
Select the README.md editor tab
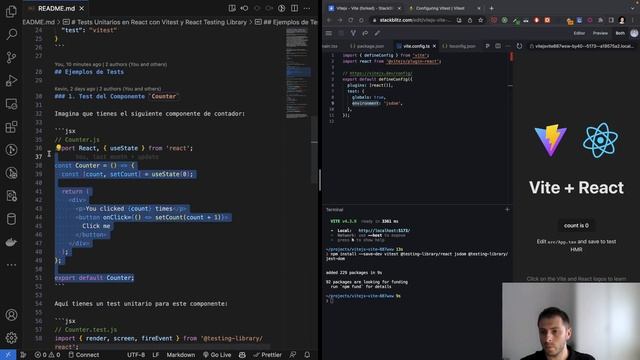56,8
